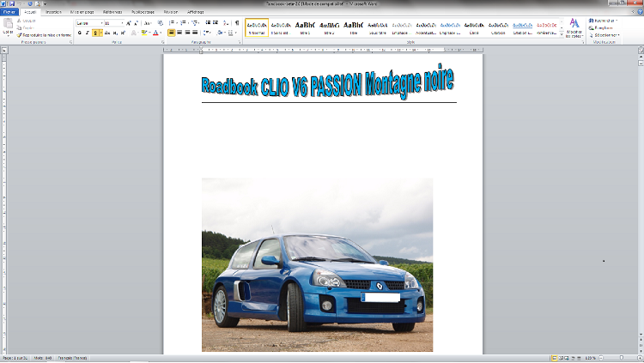Switch to the Affichage tab

point(196,12)
